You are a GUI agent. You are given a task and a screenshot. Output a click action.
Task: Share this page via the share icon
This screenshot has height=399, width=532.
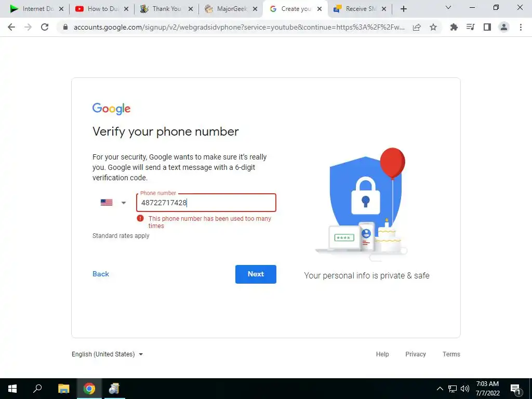click(x=417, y=27)
